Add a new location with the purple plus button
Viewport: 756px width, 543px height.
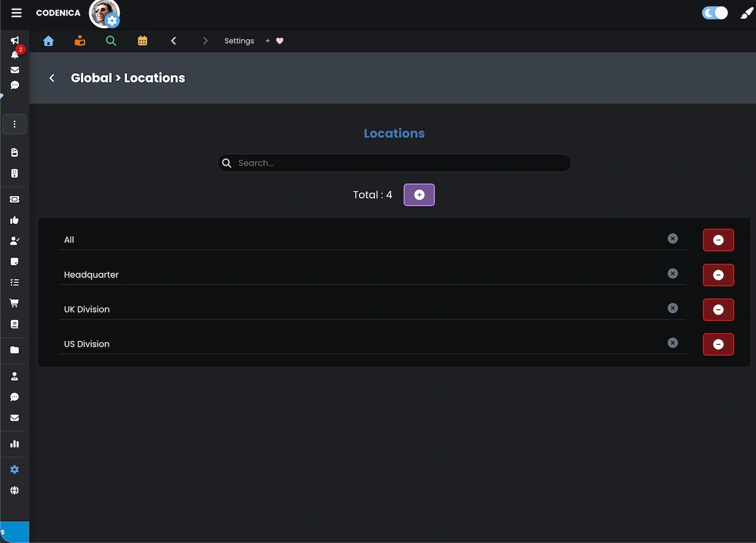[x=419, y=194]
